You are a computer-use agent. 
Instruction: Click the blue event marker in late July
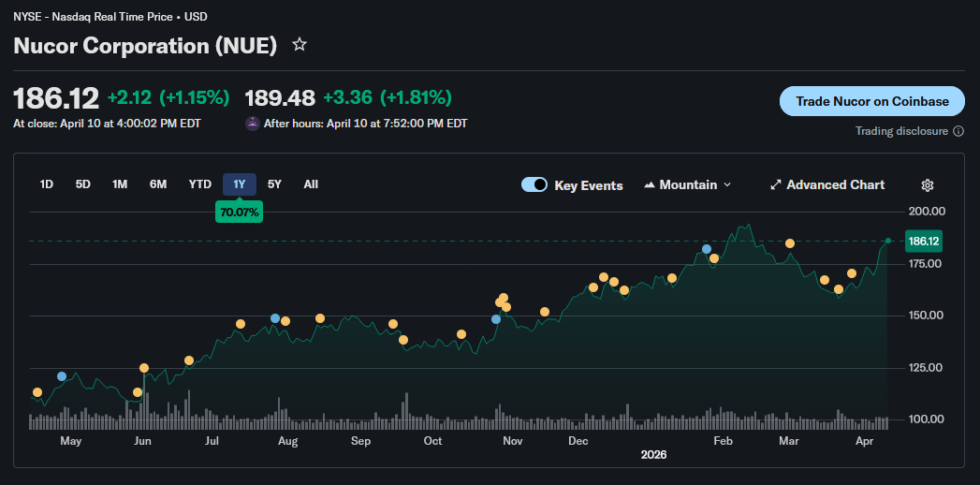tap(275, 318)
